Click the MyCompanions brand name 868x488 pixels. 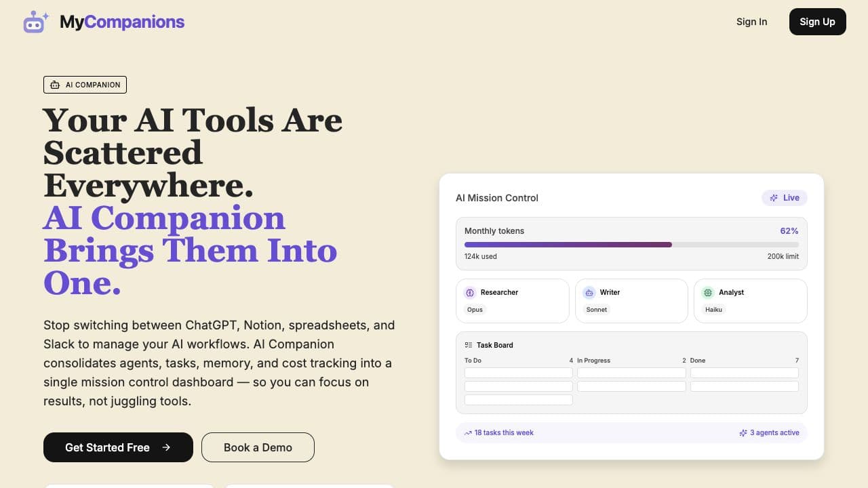pos(122,22)
